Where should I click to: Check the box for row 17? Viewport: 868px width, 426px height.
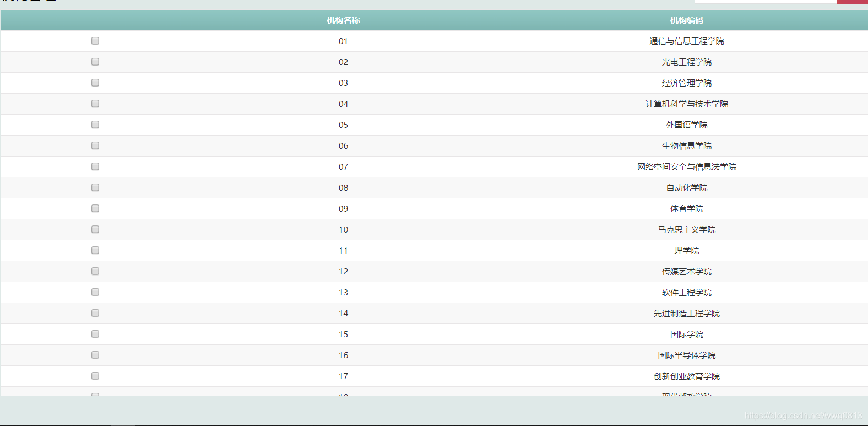(95, 376)
